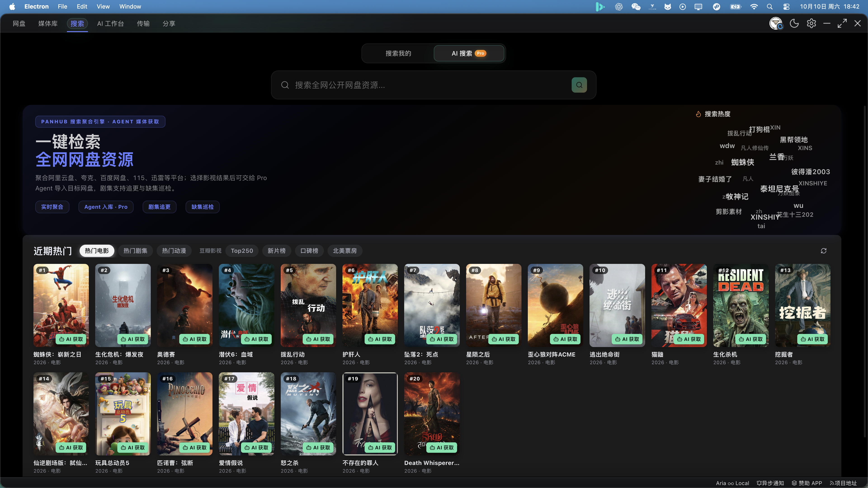Click 泰坦尼克号 in search heat cloud
This screenshot has height=488, width=868.
(x=779, y=189)
